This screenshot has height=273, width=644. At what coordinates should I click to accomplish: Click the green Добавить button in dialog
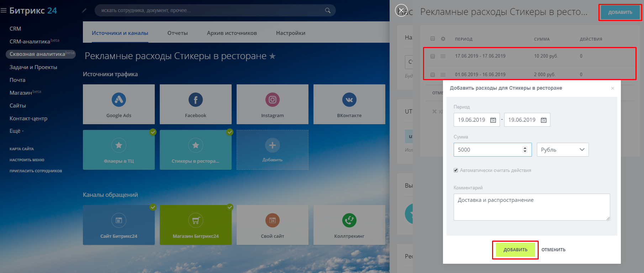point(516,250)
